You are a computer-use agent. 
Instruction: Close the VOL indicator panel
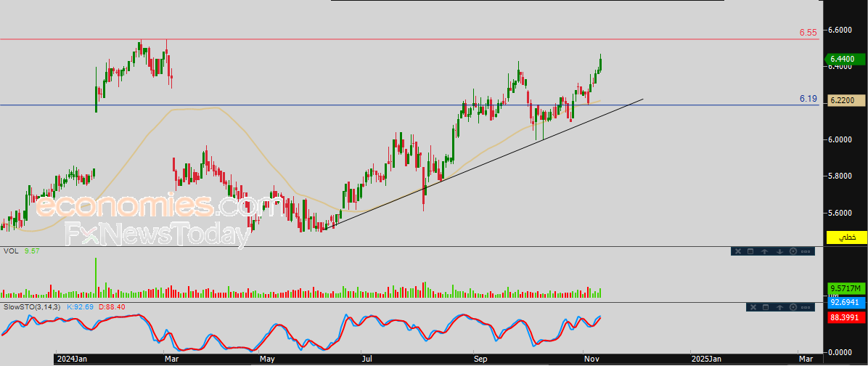pos(737,251)
